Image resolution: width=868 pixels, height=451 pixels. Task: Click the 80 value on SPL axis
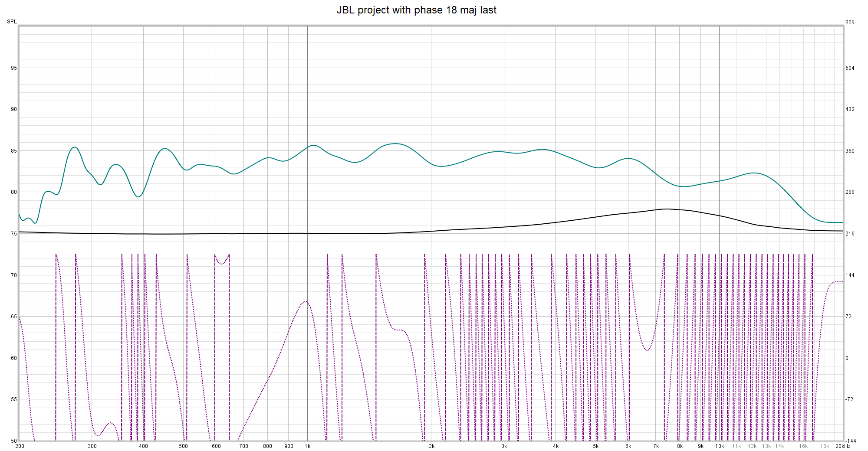coord(14,192)
